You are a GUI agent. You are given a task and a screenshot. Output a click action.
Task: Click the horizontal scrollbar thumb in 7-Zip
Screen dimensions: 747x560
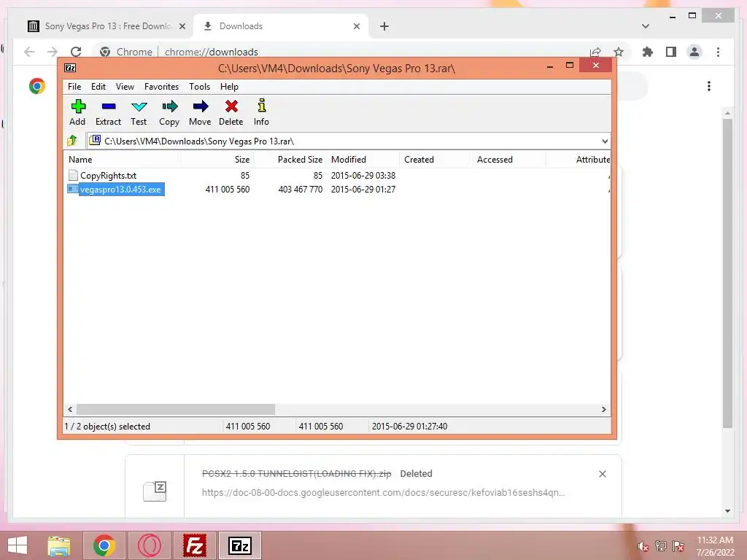[176, 410]
